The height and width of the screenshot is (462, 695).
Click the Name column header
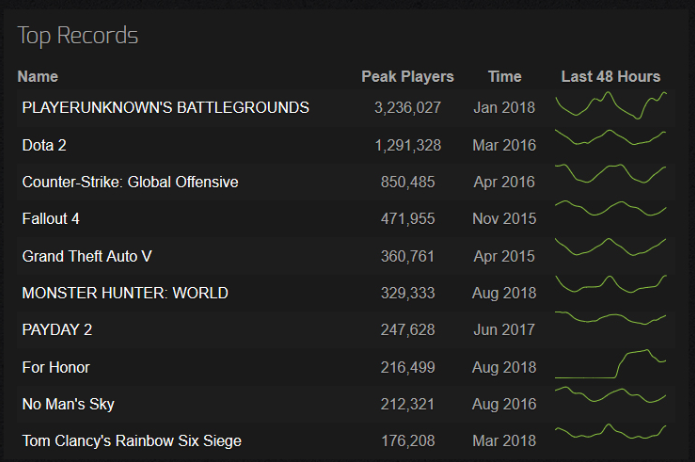[38, 77]
